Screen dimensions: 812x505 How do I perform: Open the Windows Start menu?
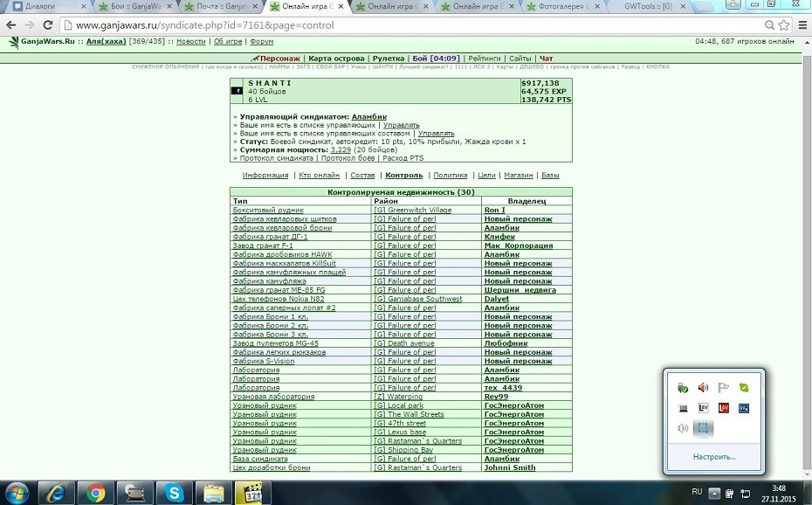click(x=17, y=493)
